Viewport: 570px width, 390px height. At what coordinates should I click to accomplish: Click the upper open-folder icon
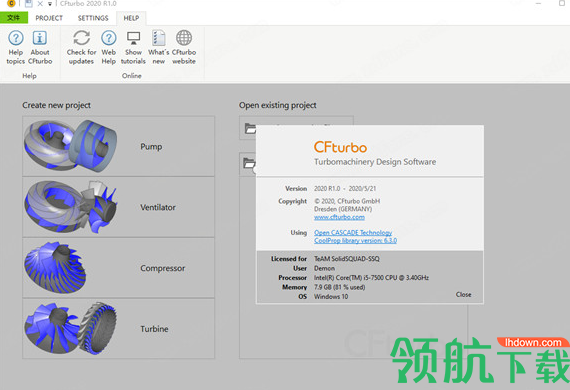250,128
